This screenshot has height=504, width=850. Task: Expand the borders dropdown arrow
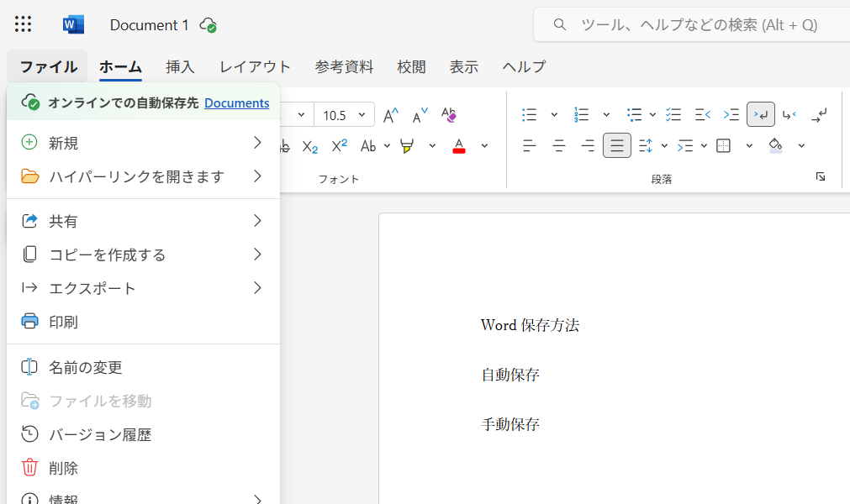click(x=749, y=145)
